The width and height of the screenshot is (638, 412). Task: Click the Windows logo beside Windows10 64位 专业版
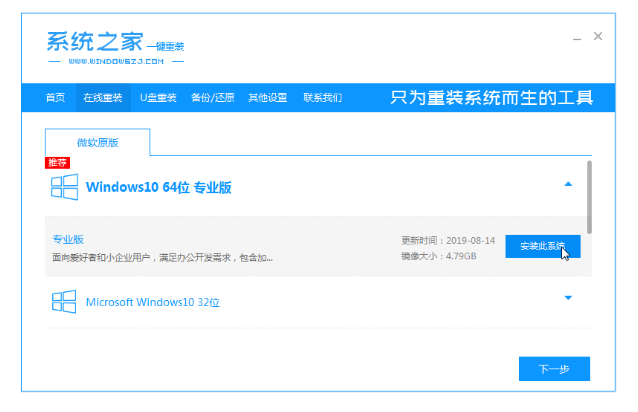(65, 187)
